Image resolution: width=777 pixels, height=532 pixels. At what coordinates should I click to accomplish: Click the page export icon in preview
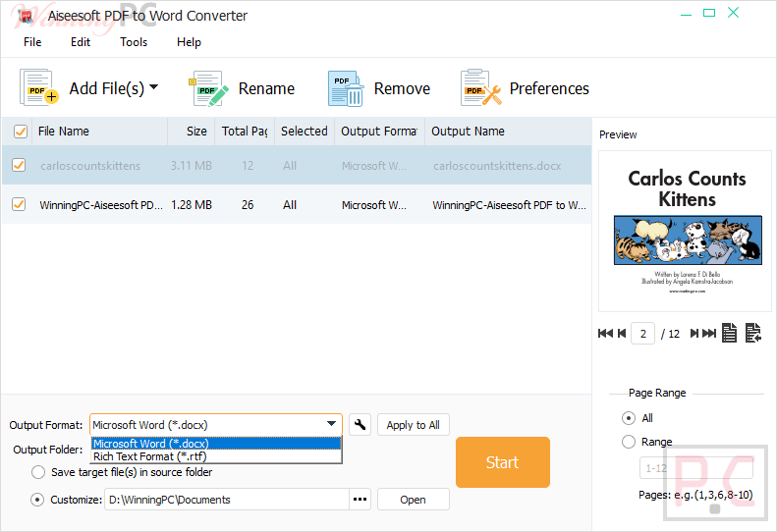coord(753,333)
